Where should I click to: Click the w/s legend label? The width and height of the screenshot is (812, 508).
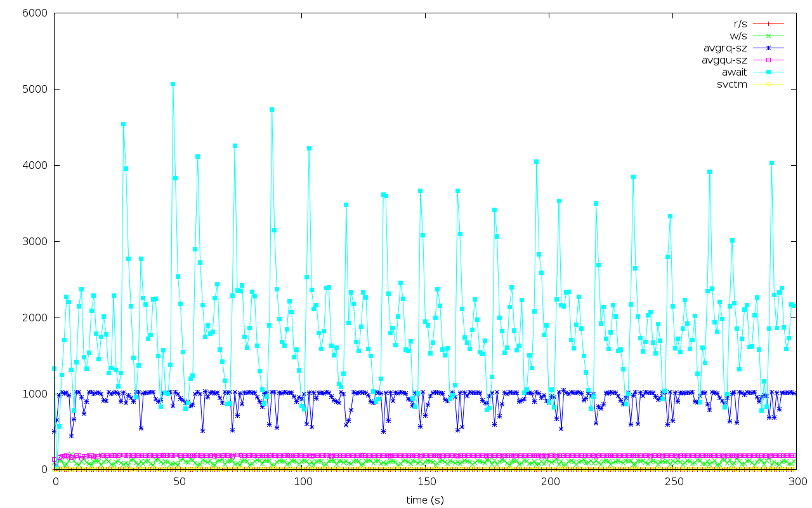[739, 36]
